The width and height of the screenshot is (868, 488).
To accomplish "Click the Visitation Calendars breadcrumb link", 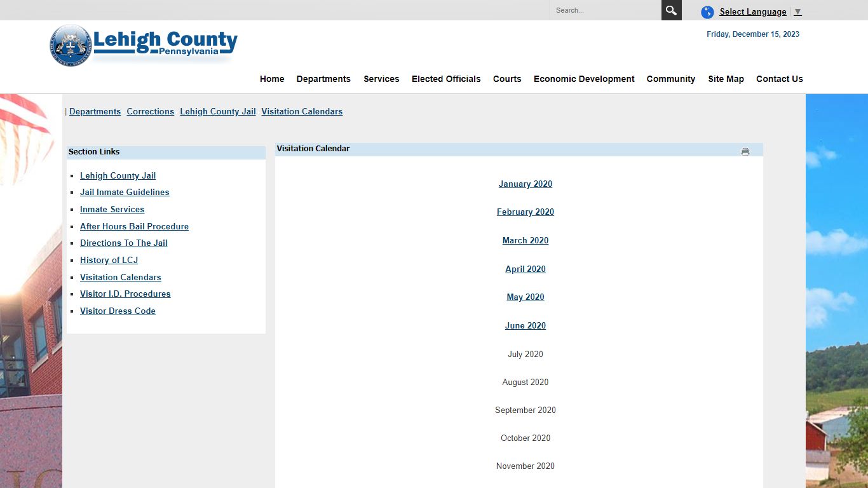I will 302,111.
